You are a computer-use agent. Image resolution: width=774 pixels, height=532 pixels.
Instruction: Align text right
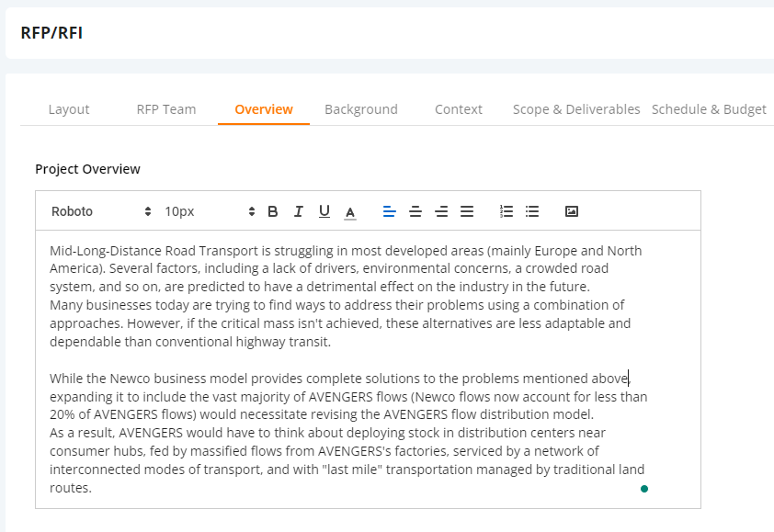click(x=441, y=211)
